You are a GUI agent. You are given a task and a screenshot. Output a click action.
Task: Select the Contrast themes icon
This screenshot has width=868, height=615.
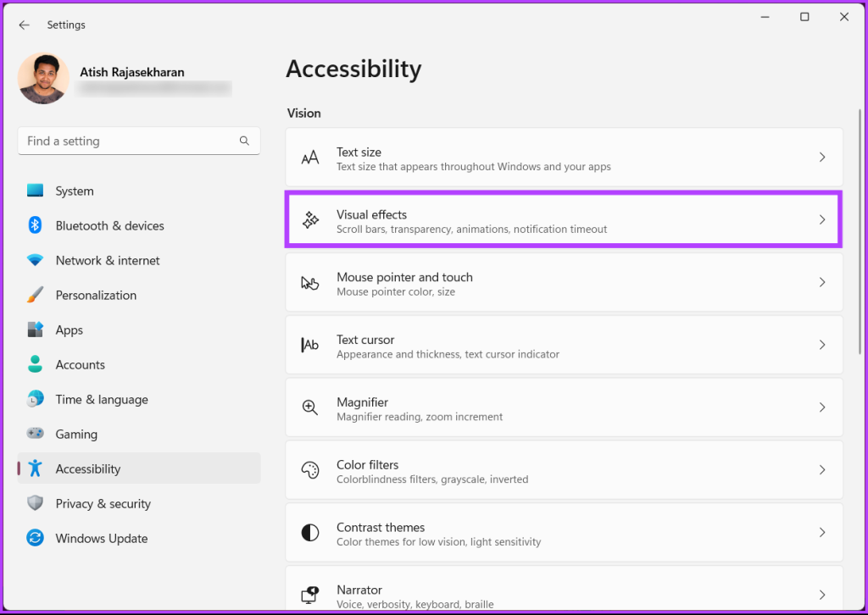click(x=309, y=532)
